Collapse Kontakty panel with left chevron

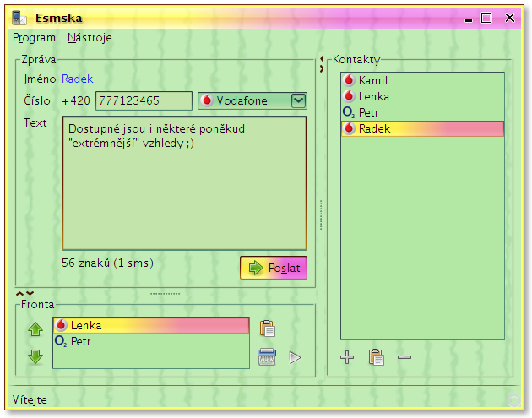click(x=322, y=59)
